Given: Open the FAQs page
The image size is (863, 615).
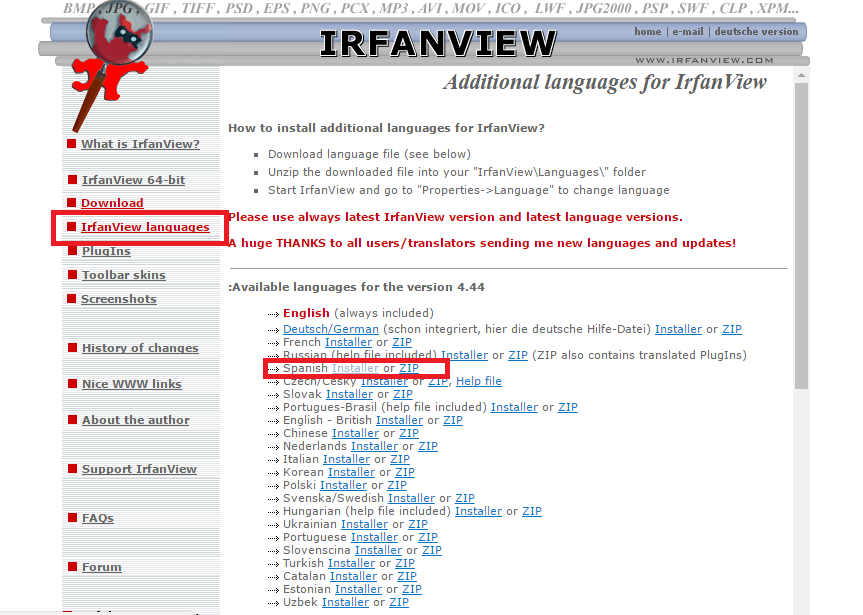Looking at the screenshot, I should point(97,518).
